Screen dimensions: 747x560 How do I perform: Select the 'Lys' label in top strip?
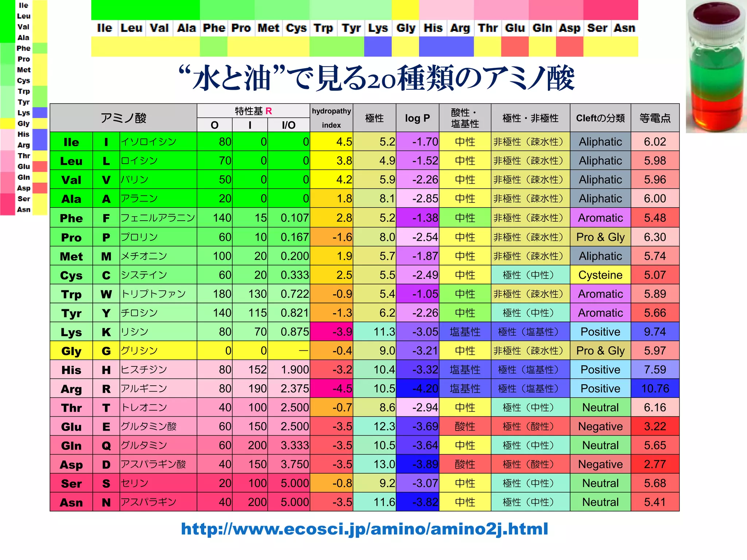(x=378, y=28)
